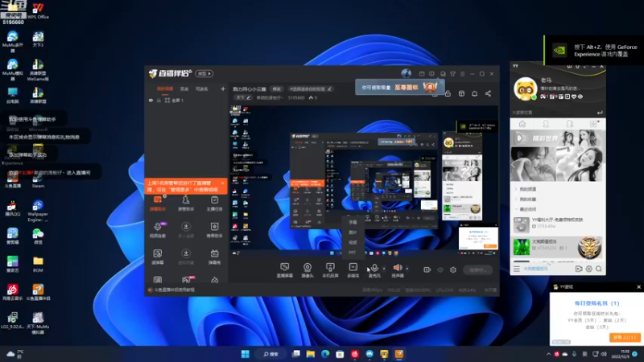Select 字幕 in multimedia popup menu

353,222
